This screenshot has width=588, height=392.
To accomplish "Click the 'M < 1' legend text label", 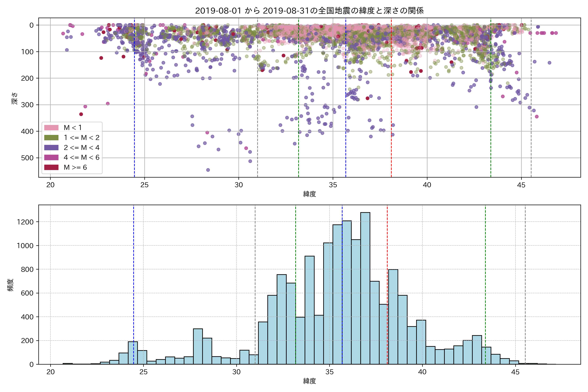I will tap(73, 128).
